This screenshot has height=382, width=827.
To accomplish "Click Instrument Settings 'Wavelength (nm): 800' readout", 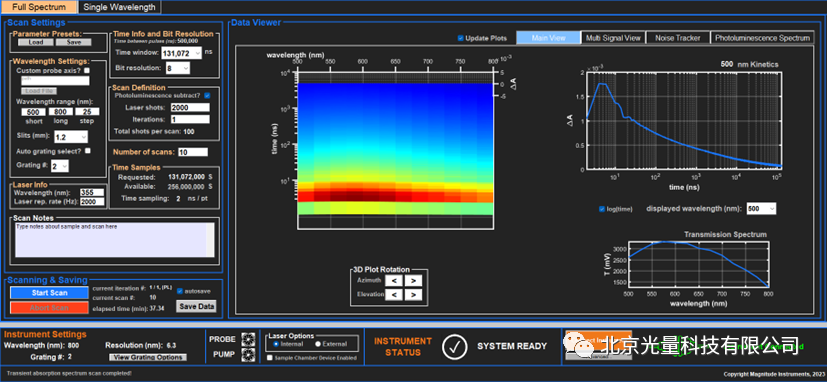I will [42, 346].
